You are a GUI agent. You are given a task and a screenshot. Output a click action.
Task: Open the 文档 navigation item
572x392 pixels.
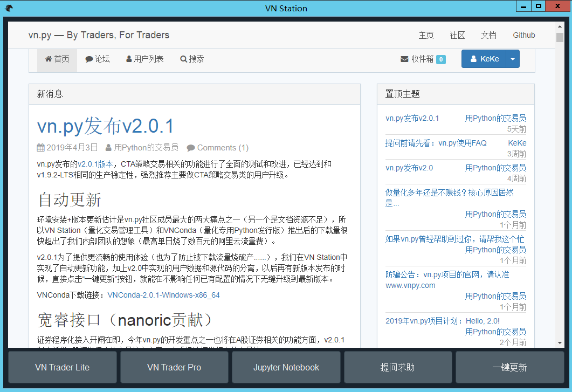tap(488, 35)
